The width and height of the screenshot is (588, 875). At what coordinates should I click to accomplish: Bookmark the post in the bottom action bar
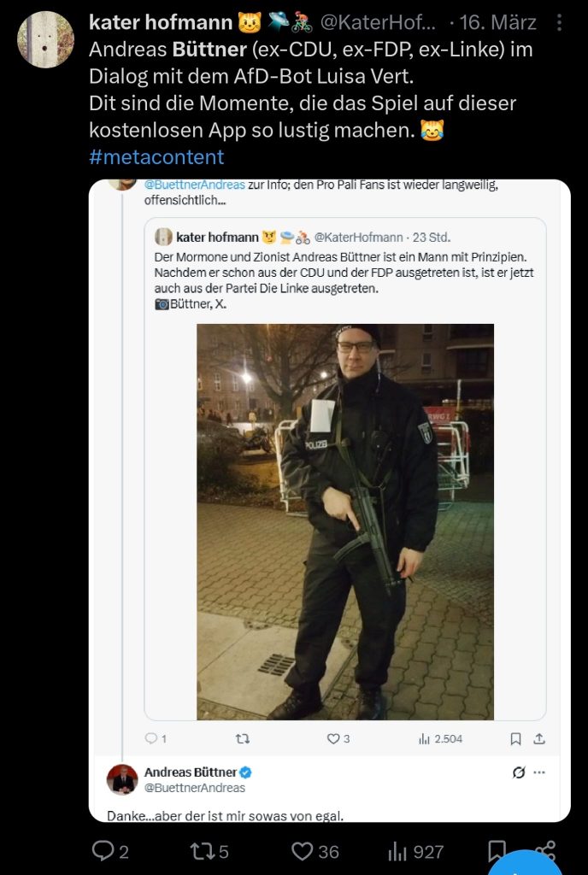click(x=497, y=851)
